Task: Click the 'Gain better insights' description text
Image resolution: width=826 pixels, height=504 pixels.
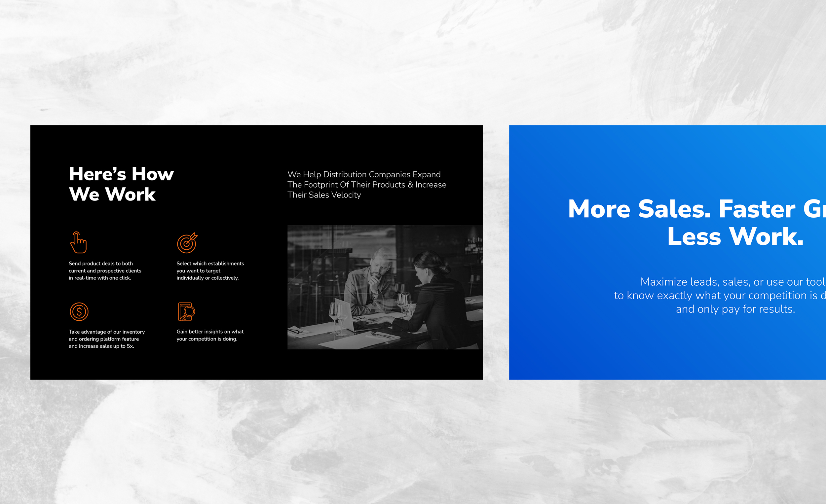Action: tap(210, 335)
